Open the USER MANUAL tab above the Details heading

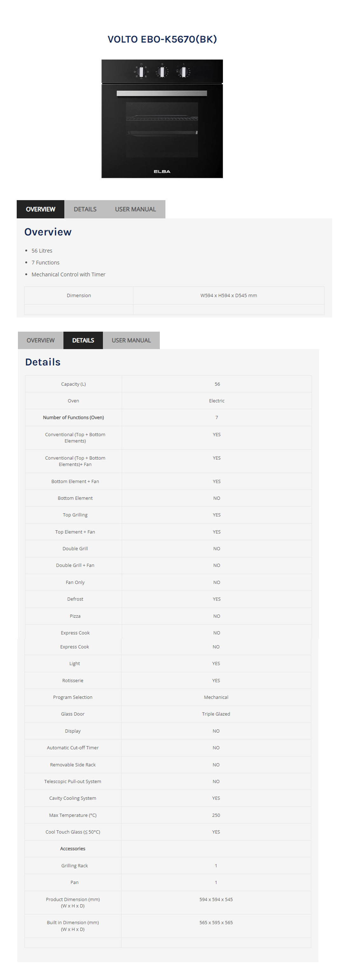[x=131, y=341]
